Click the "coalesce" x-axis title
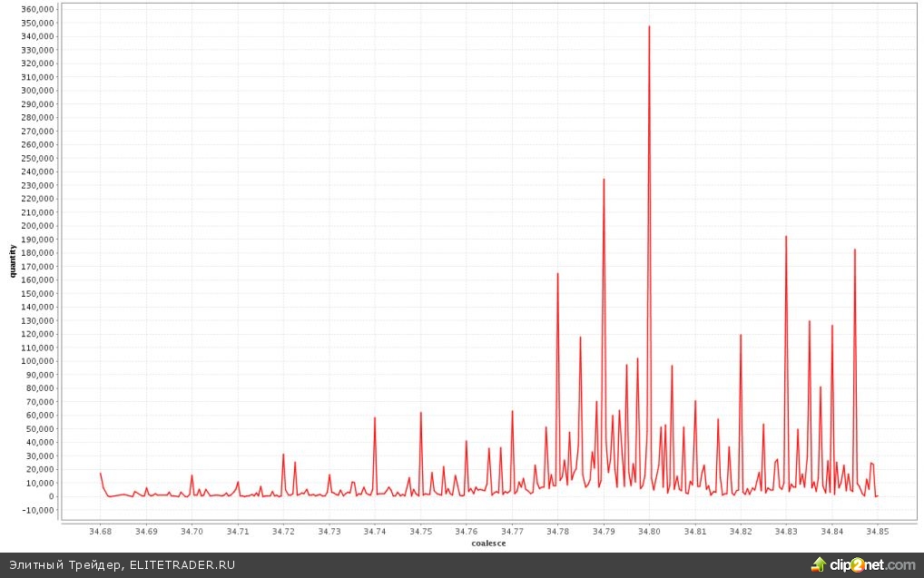The height and width of the screenshot is (578, 924). point(489,544)
